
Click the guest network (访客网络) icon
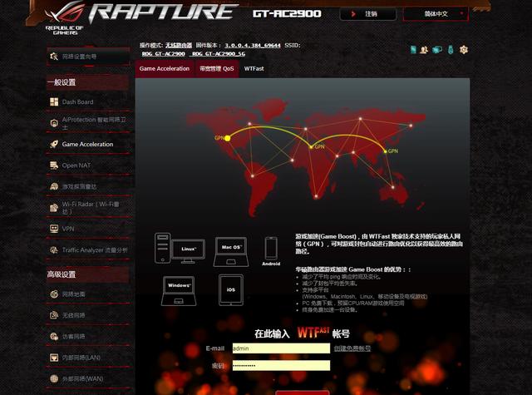[54, 336]
